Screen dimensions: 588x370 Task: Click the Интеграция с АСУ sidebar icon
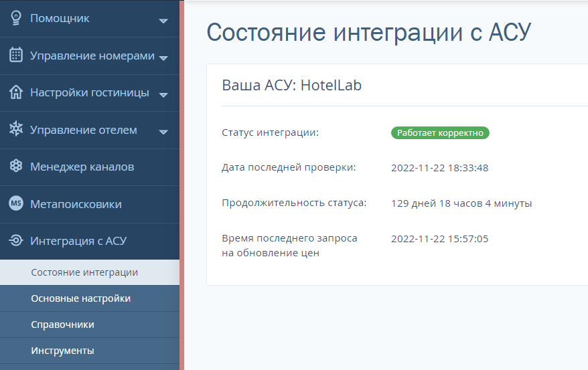[x=16, y=241]
